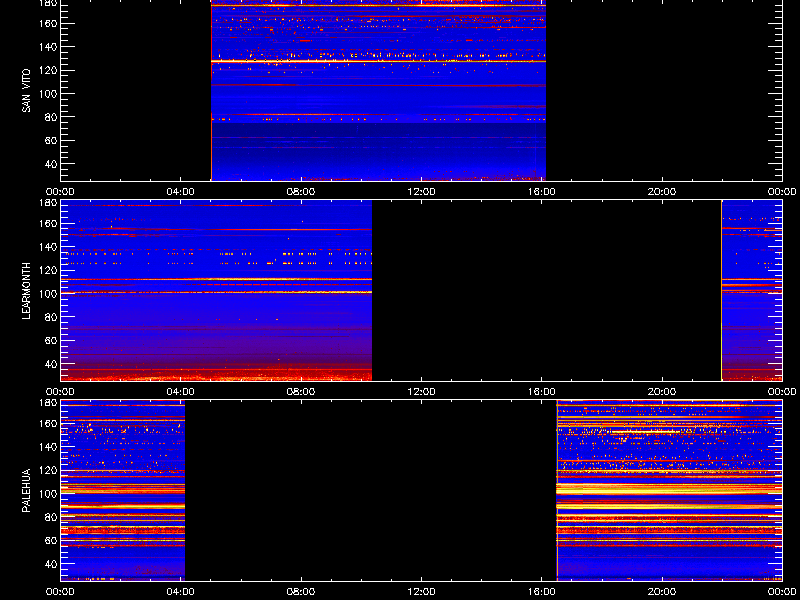Click 12:00 time label under Palehua panel
Image resolution: width=800 pixels, height=600 pixels.
tap(421, 592)
